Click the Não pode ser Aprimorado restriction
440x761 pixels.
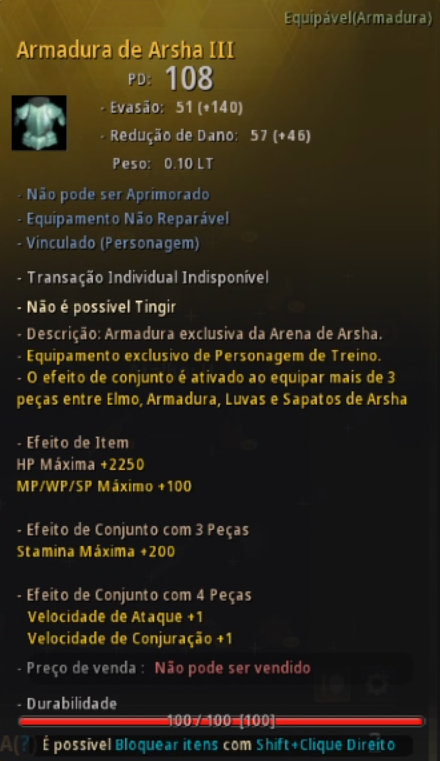(x=114, y=195)
